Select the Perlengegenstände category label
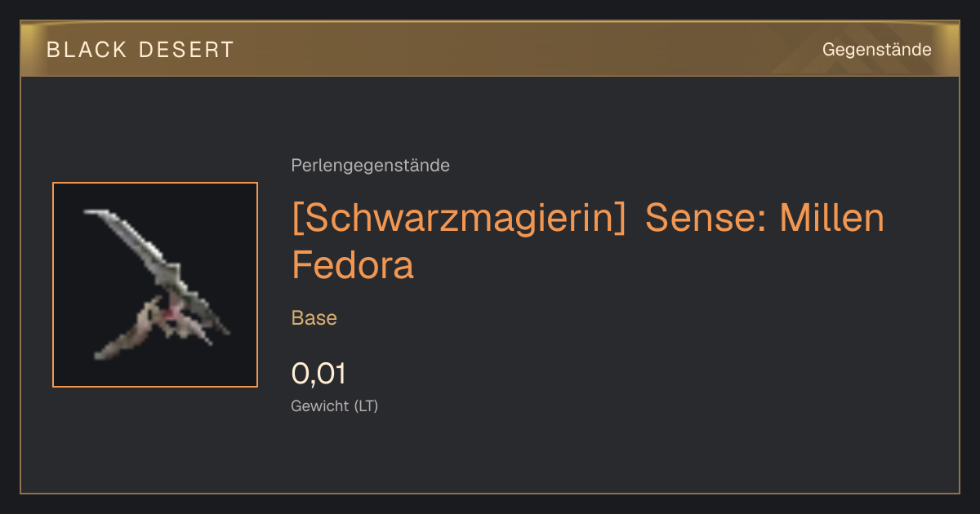This screenshot has width=980, height=514. [x=370, y=166]
